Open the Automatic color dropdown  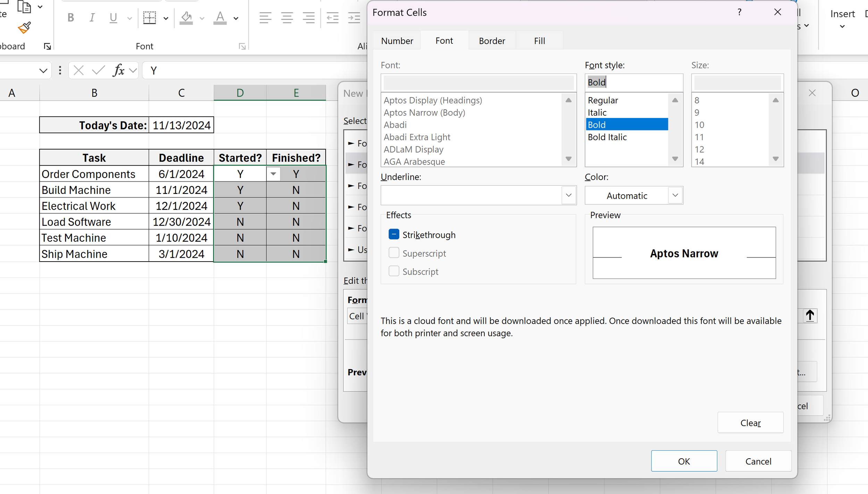click(x=675, y=195)
